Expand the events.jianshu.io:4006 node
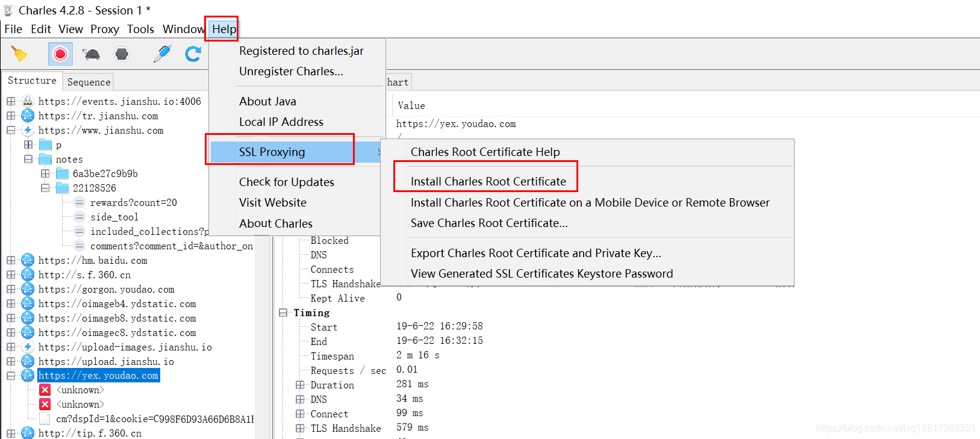 tap(11, 101)
